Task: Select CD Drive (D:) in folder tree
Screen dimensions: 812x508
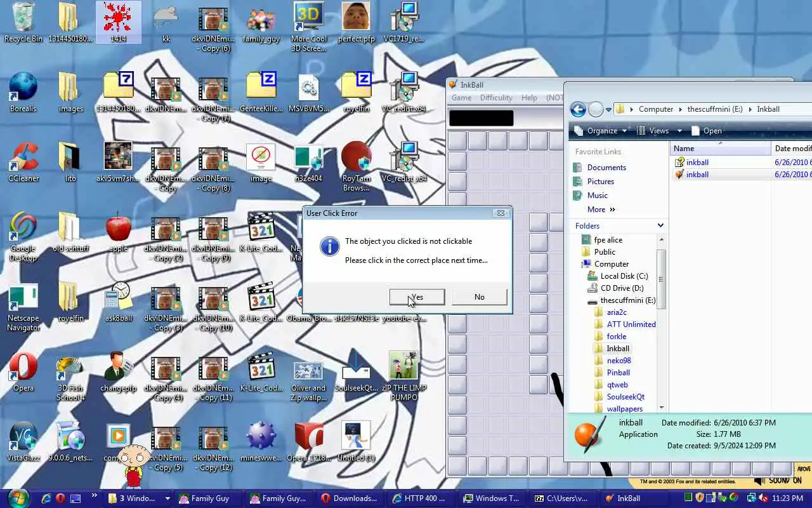Action: point(615,288)
